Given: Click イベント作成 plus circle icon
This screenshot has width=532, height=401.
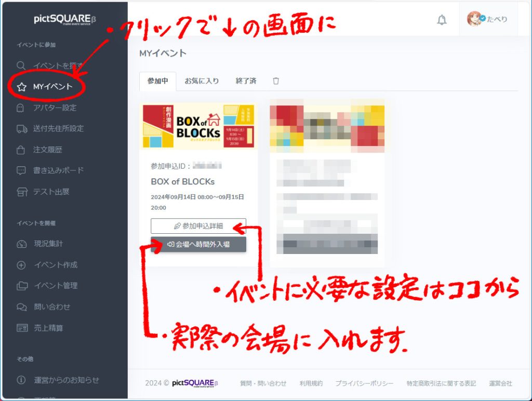Looking at the screenshot, I should tap(21, 265).
